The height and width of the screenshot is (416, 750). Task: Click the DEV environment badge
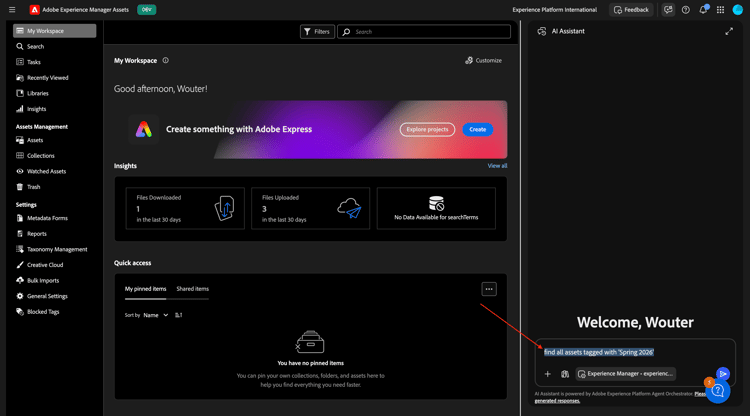tap(146, 10)
